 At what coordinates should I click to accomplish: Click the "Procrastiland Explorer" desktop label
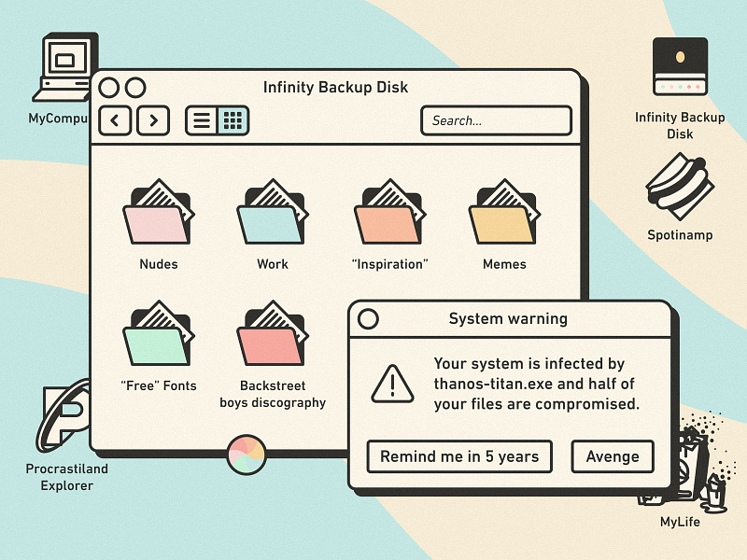(x=66, y=477)
